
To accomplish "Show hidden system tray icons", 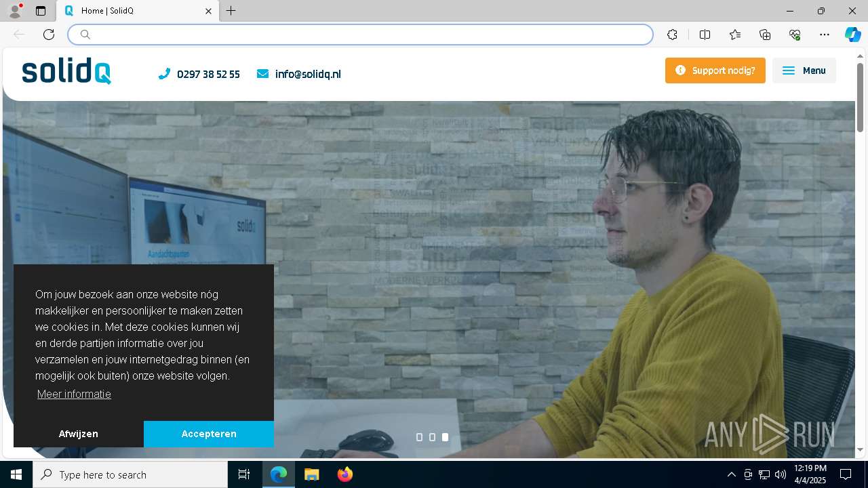I will point(731,474).
